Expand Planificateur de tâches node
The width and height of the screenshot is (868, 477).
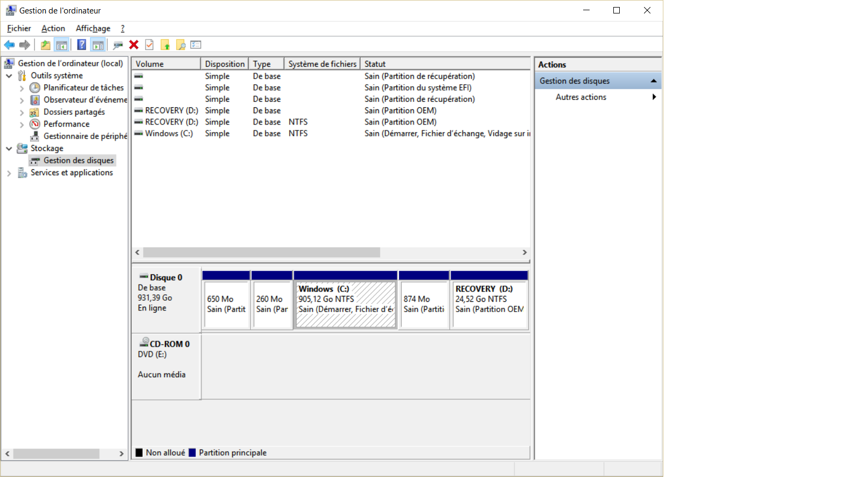coord(22,88)
